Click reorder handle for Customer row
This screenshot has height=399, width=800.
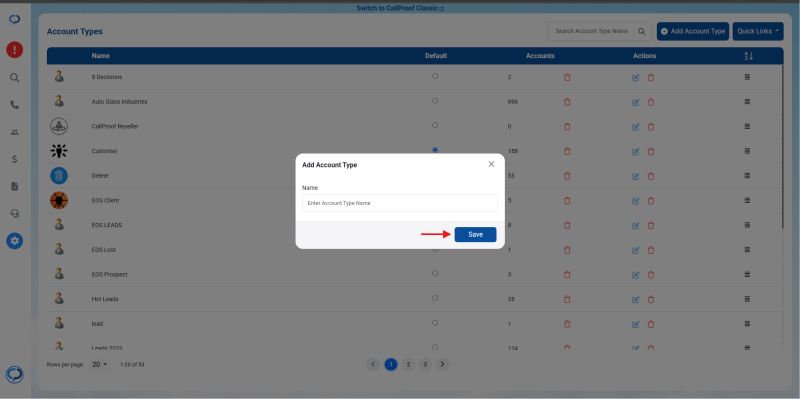pyautogui.click(x=747, y=151)
